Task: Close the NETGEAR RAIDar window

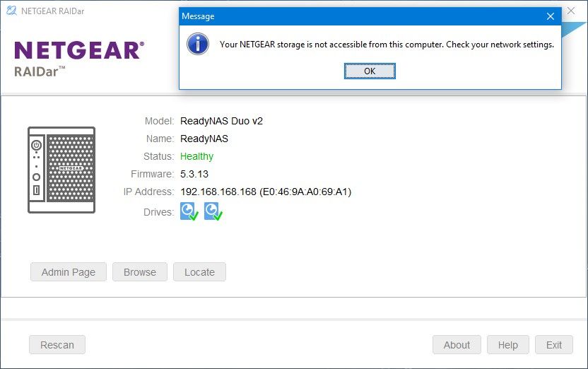Action: tap(571, 11)
